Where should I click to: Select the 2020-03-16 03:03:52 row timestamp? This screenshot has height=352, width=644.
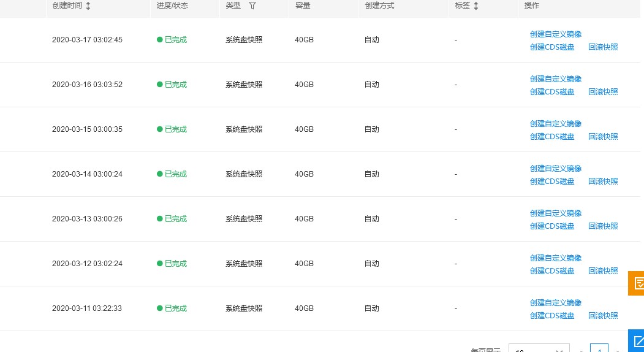tap(87, 85)
